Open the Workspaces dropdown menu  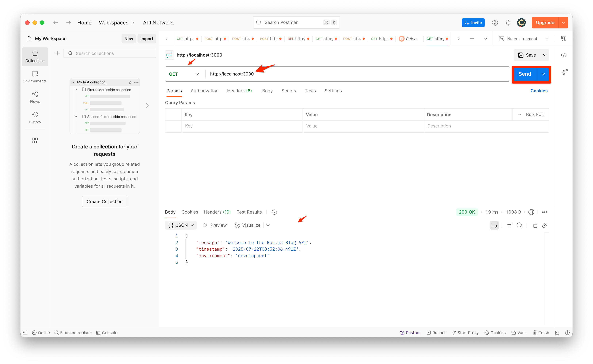(x=117, y=23)
